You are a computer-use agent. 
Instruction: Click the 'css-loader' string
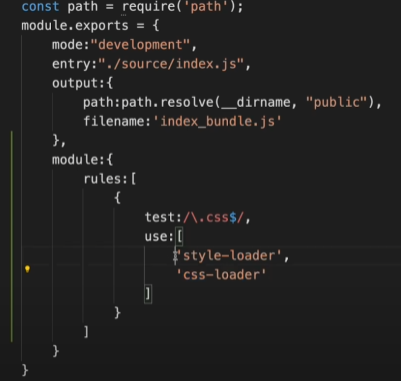point(221,275)
